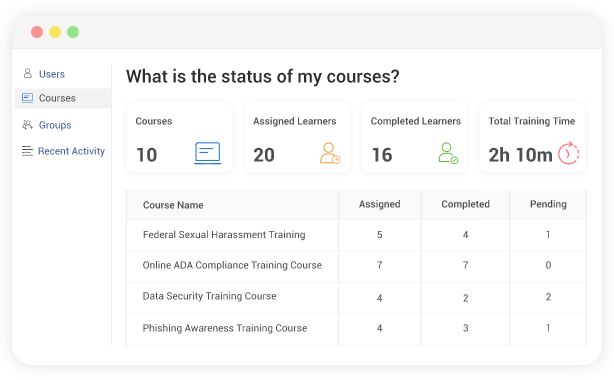
Task: Click Pending count 1 for Federal Sexual Harassment
Action: (x=548, y=235)
